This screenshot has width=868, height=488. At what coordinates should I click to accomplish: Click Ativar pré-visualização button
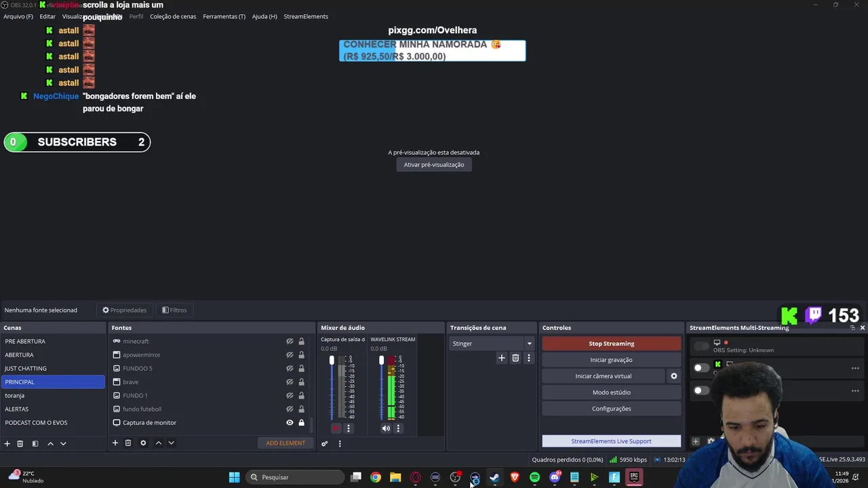click(434, 165)
